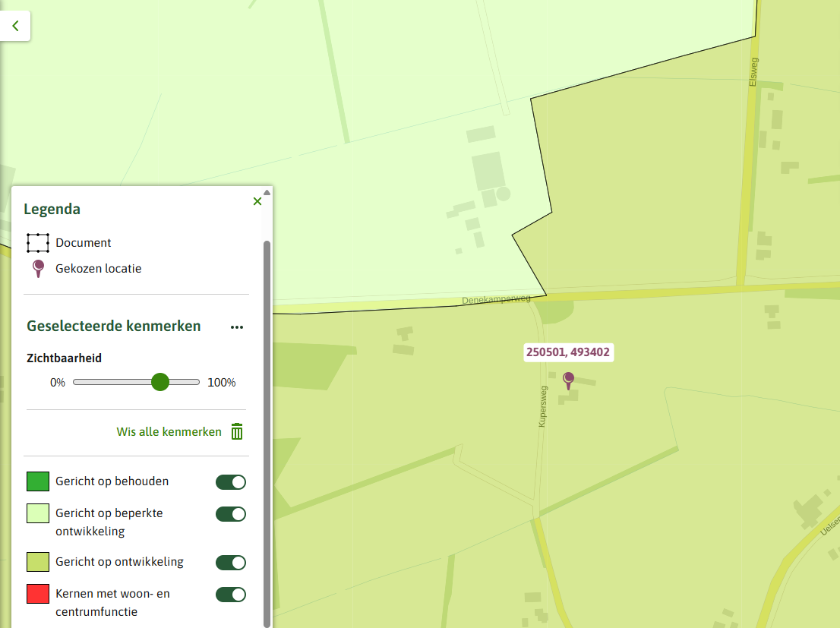Click the Elsweg road label
840x628 pixels.
(753, 72)
